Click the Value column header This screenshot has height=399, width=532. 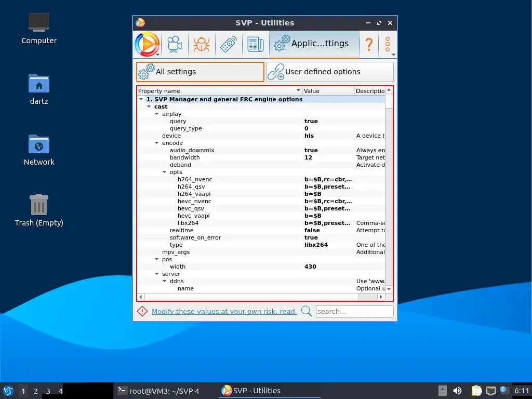click(328, 90)
